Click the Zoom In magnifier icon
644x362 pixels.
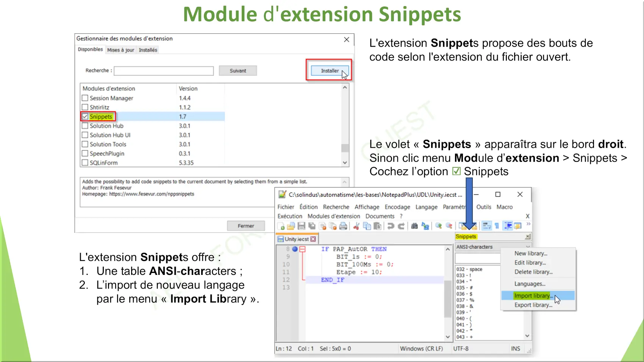[x=439, y=226]
